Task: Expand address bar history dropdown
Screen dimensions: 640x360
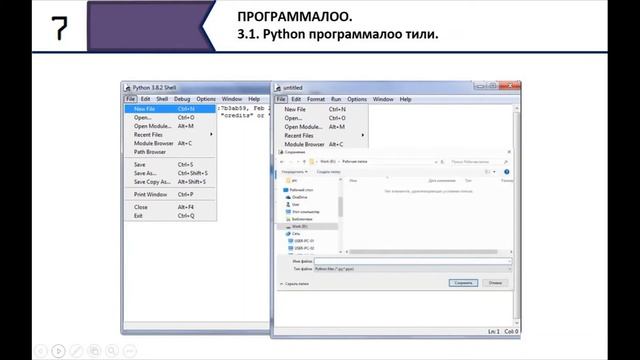Action: click(436, 162)
